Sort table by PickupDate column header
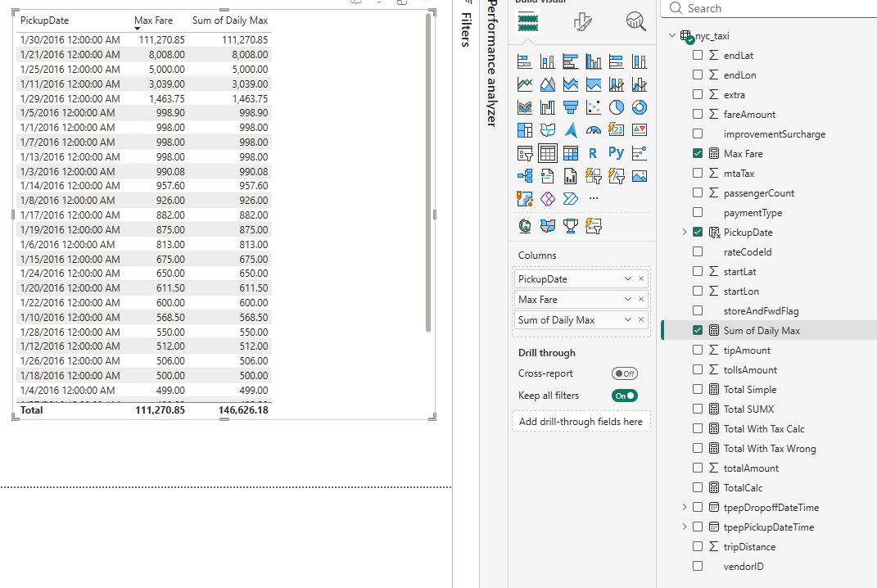877x588 pixels. [x=45, y=20]
